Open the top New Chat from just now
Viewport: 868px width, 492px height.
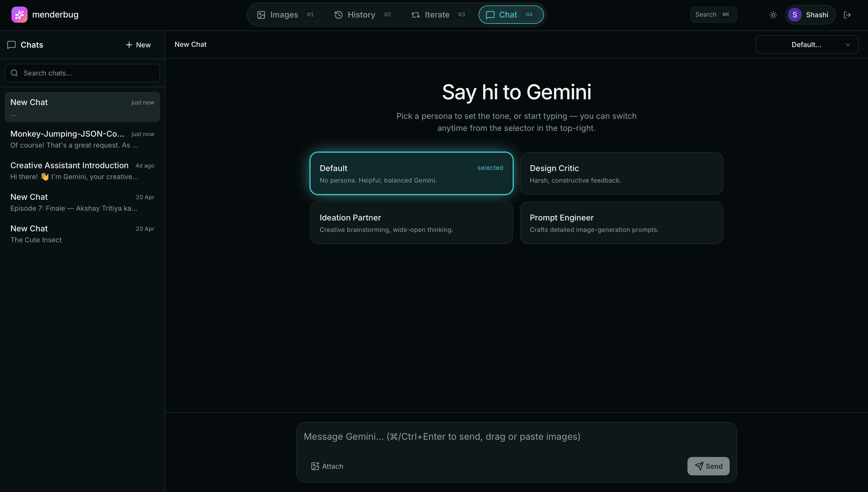click(x=82, y=107)
